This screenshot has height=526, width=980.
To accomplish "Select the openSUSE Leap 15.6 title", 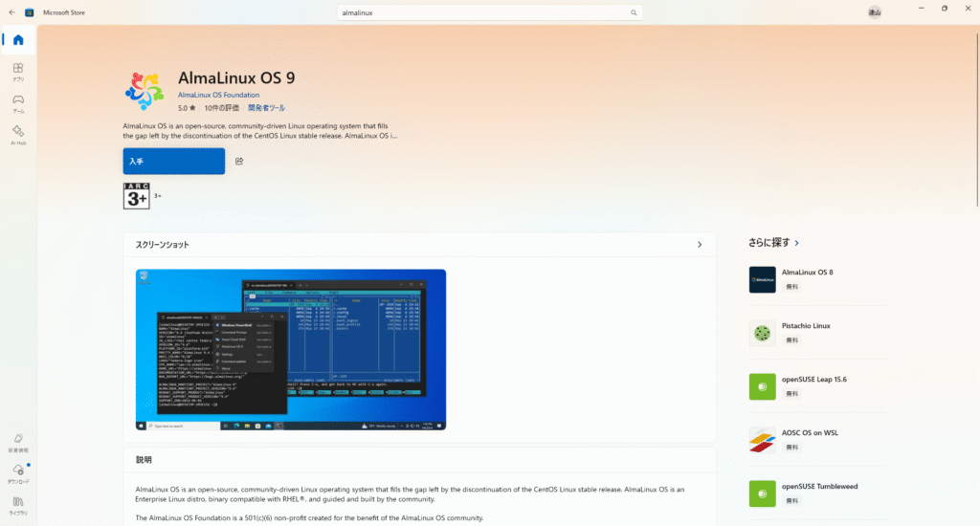I will coord(813,379).
